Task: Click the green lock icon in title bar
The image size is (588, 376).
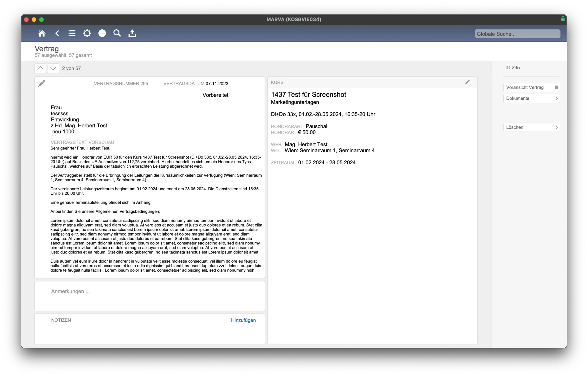Action: pyautogui.click(x=563, y=19)
